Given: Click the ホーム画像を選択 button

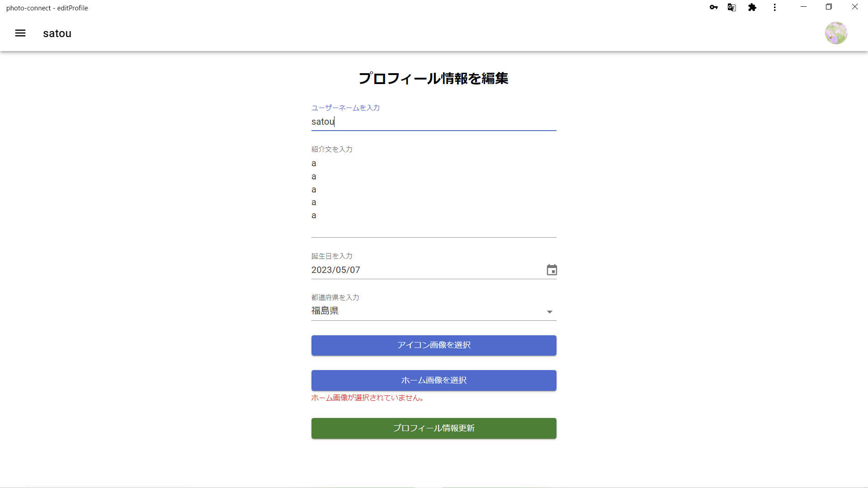Looking at the screenshot, I should tap(434, 380).
